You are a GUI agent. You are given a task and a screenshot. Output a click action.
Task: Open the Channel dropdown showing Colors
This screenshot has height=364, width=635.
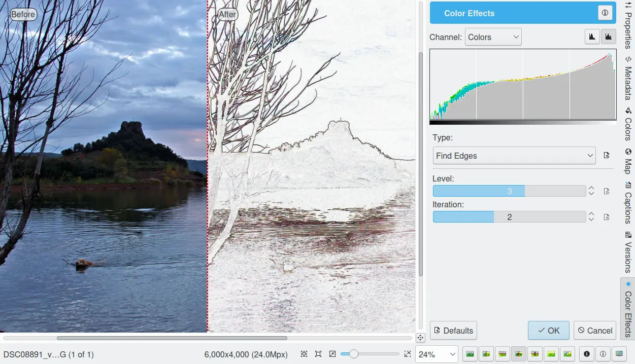point(493,37)
